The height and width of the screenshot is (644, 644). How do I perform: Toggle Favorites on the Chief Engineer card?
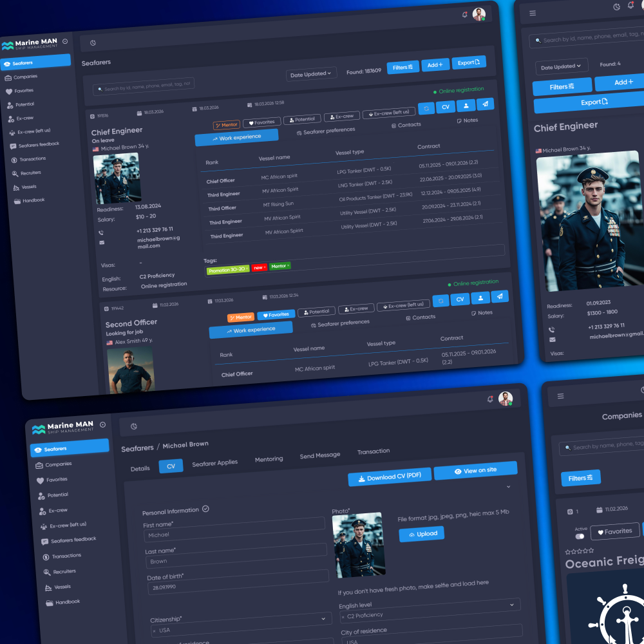[x=261, y=122]
